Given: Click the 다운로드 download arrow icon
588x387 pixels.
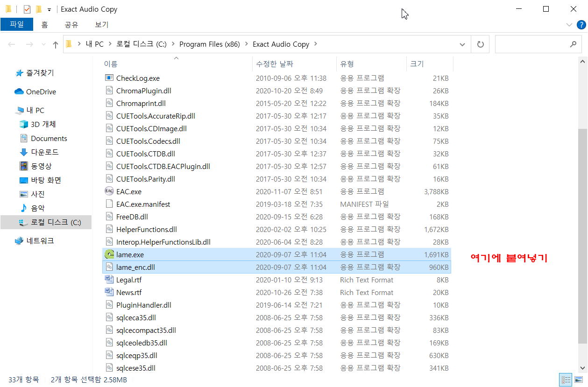Looking at the screenshot, I should pyautogui.click(x=24, y=152).
